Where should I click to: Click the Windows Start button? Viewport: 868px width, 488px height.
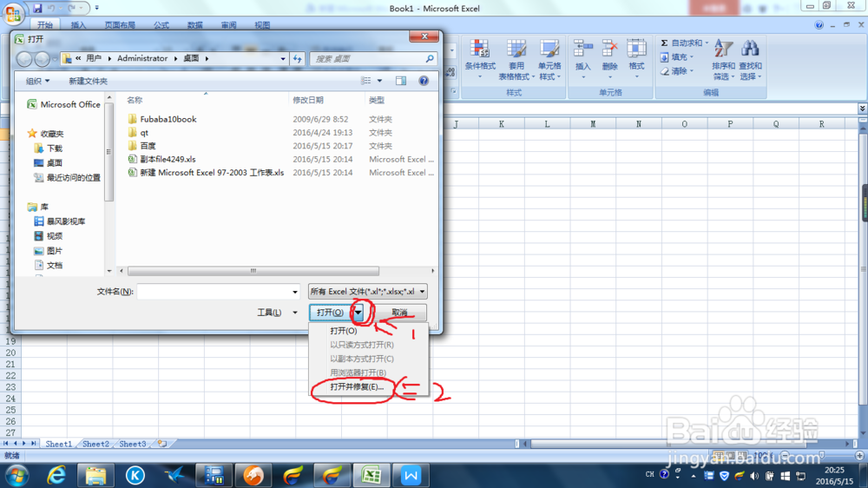click(x=16, y=475)
